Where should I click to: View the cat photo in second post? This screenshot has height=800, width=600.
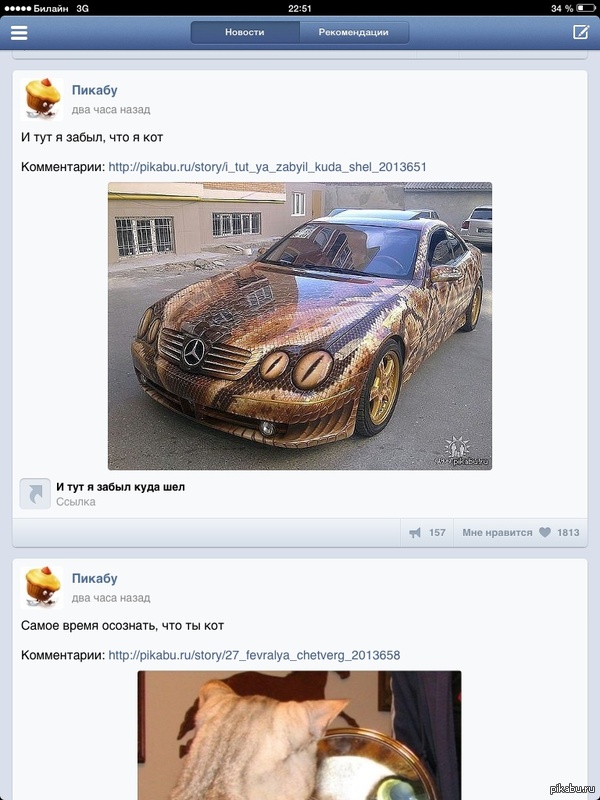[x=299, y=735]
